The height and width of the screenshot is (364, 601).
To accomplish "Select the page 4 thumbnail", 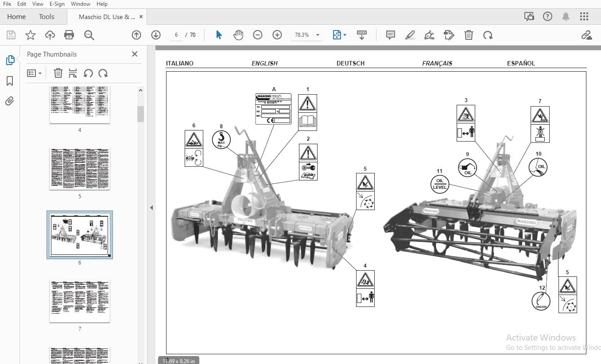I will 80,105.
